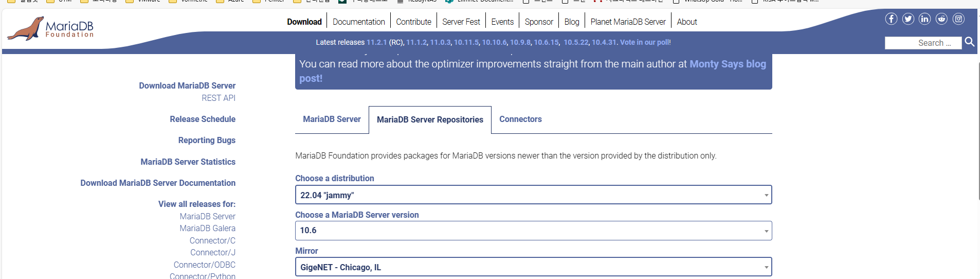Open the About menu item
Viewport: 980px width, 279px height.
click(687, 22)
